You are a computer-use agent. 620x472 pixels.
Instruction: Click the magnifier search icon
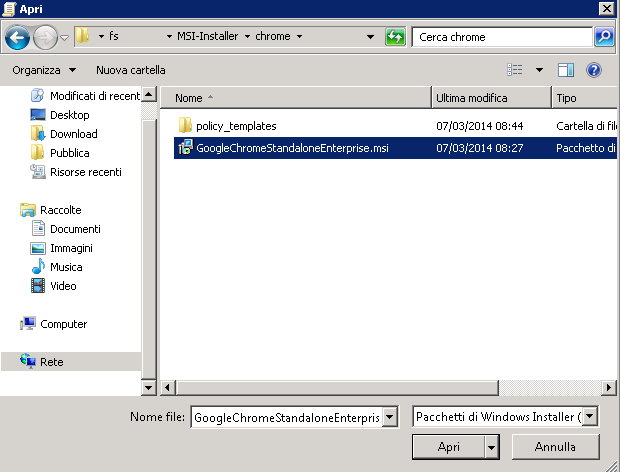pos(604,37)
